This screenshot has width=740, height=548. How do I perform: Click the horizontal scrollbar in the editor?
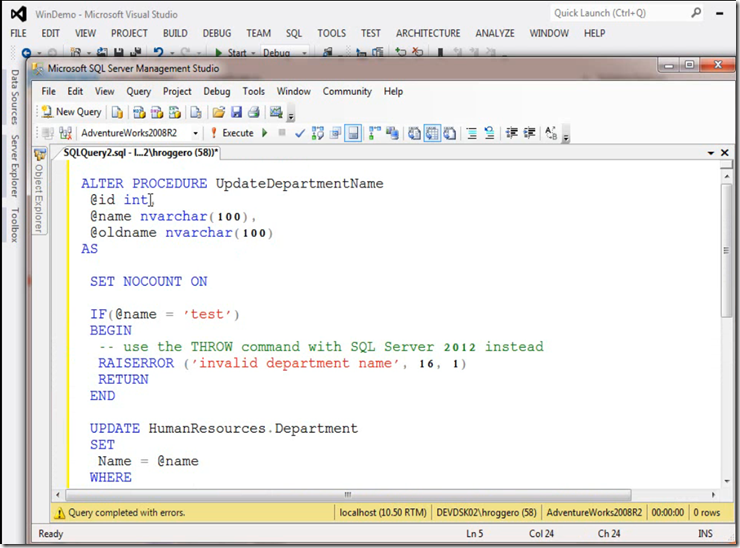[348, 495]
